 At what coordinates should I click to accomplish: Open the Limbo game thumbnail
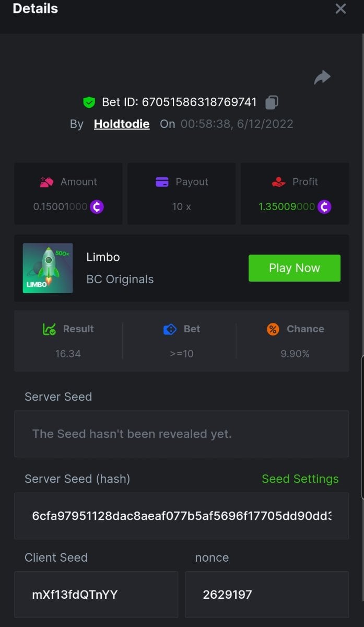(x=48, y=268)
